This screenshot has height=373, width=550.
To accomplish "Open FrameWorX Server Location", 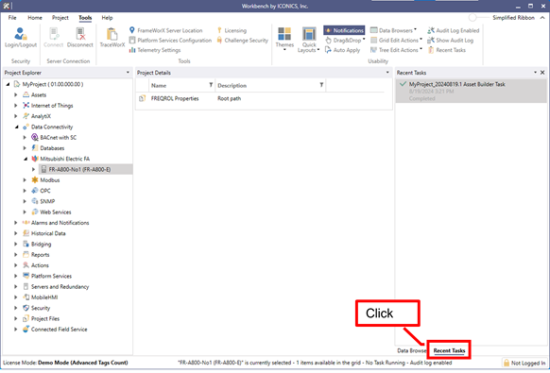I will 166,31.
